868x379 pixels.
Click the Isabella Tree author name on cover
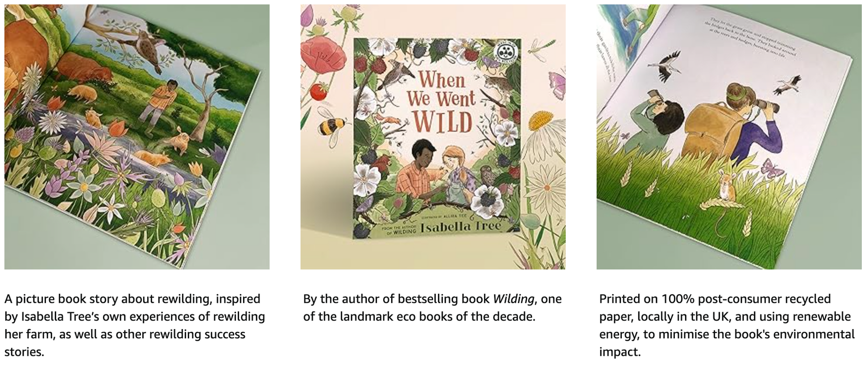(x=461, y=227)
